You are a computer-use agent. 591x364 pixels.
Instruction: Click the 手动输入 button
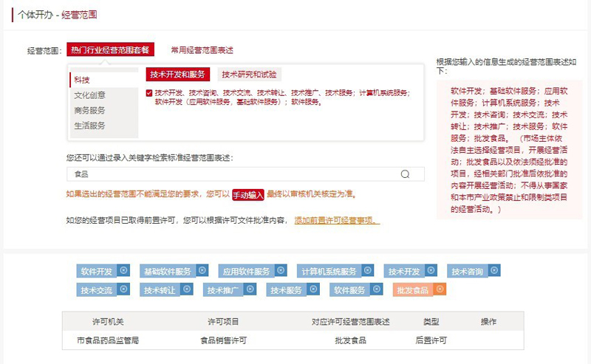tap(247, 194)
